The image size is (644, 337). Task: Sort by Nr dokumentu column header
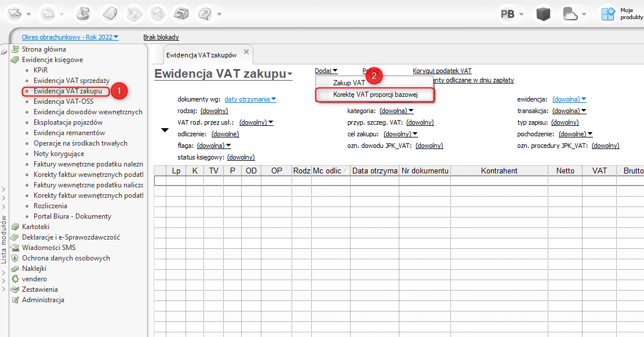425,171
